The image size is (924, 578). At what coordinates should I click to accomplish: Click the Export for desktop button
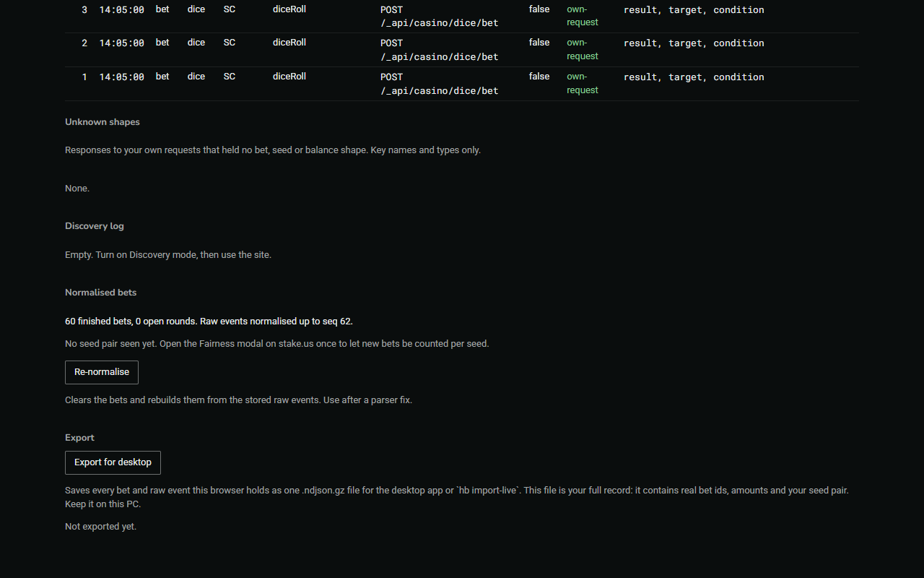[113, 462]
